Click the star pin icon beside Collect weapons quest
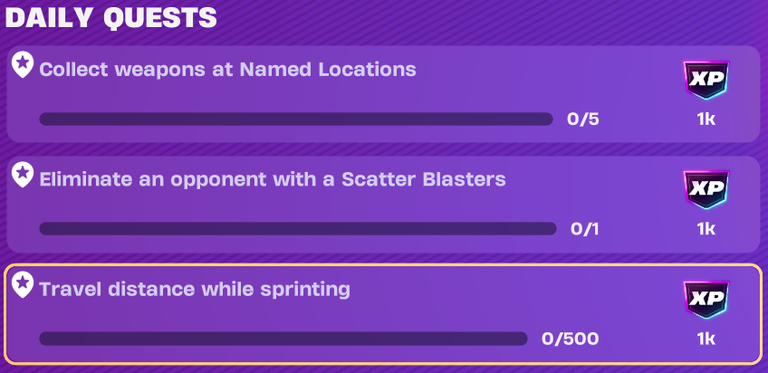Screen dimensions: 768x373 click(x=22, y=64)
